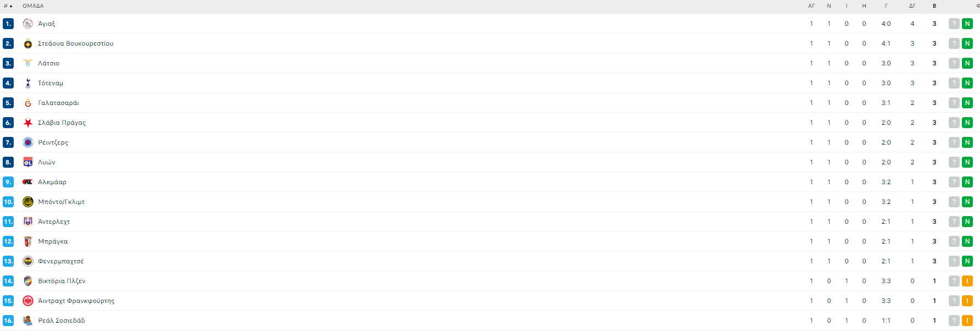Click the AZ Alkmaar logo icon

coord(28,182)
